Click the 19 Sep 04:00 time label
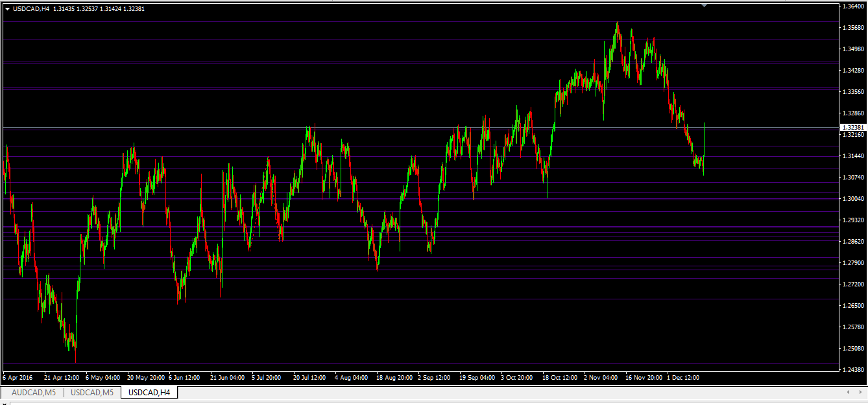 pos(477,377)
